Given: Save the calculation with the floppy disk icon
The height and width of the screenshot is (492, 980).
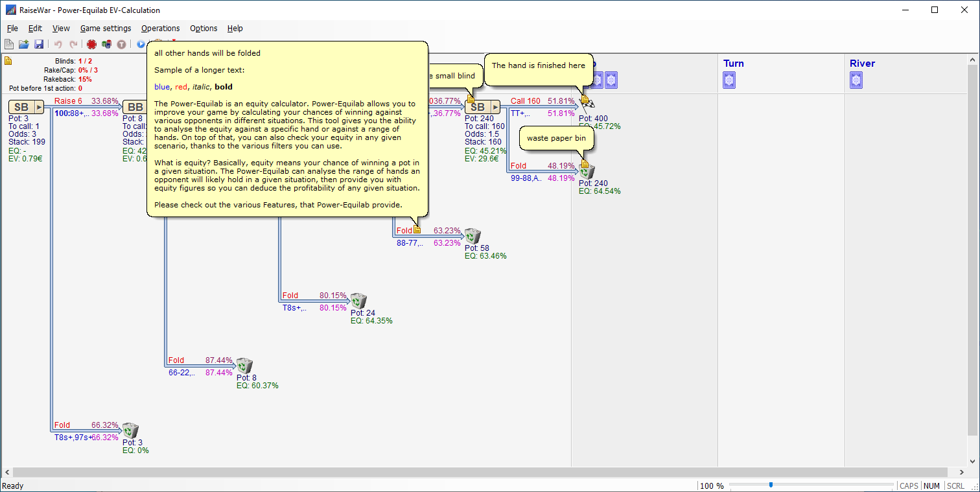Looking at the screenshot, I should click(x=39, y=44).
